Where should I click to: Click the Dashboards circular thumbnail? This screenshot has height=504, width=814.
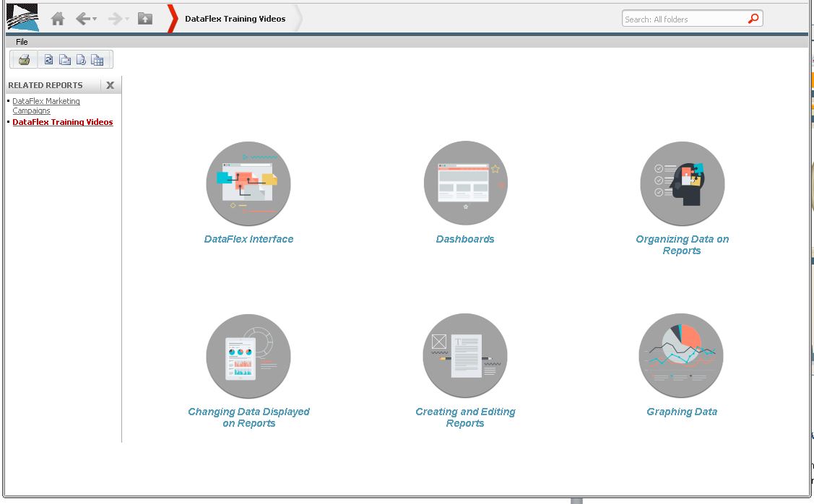[465, 183]
